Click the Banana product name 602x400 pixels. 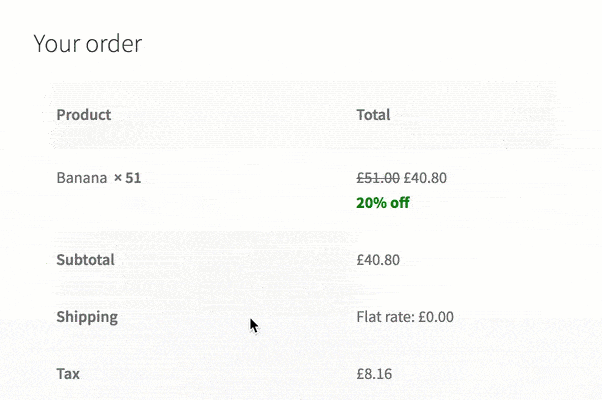pos(82,178)
